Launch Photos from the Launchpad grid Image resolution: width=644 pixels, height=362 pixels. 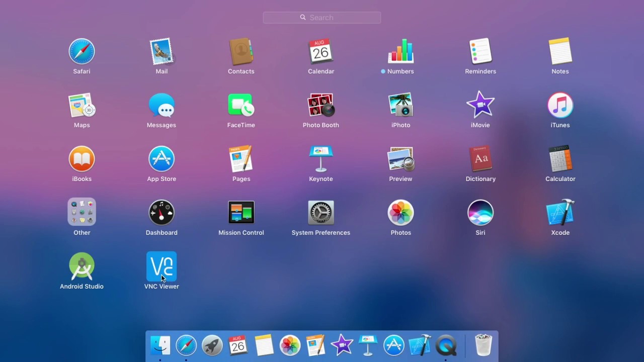400,213
